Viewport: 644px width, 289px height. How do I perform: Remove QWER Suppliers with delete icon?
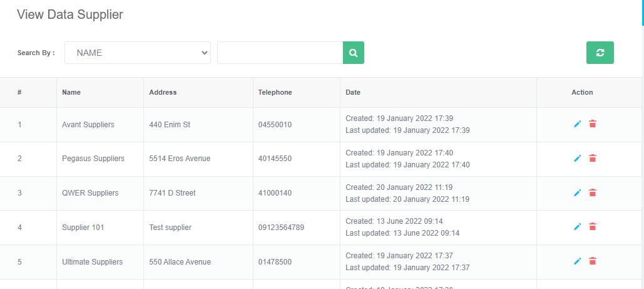[x=593, y=193]
